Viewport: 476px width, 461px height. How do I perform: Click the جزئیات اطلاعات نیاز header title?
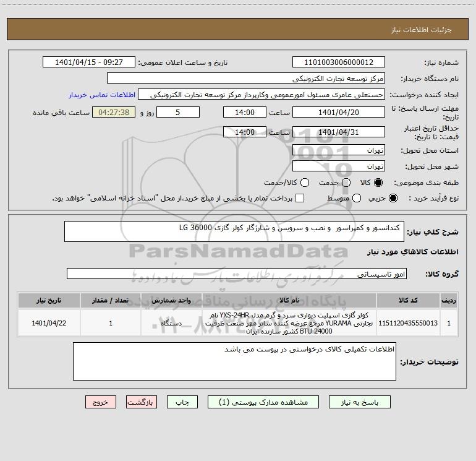(421, 30)
